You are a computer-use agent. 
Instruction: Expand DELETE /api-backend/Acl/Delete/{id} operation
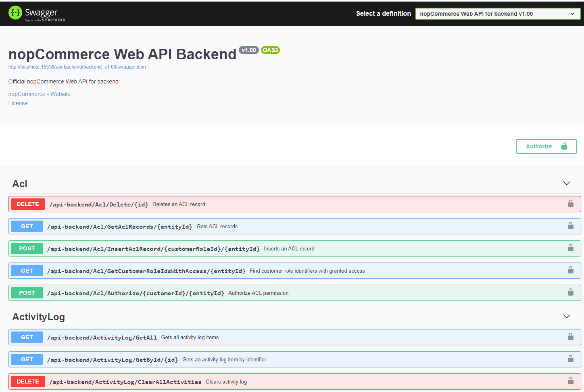(x=294, y=204)
